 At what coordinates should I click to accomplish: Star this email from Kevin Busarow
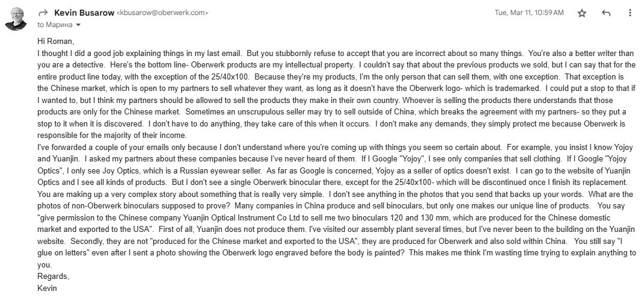581,13
